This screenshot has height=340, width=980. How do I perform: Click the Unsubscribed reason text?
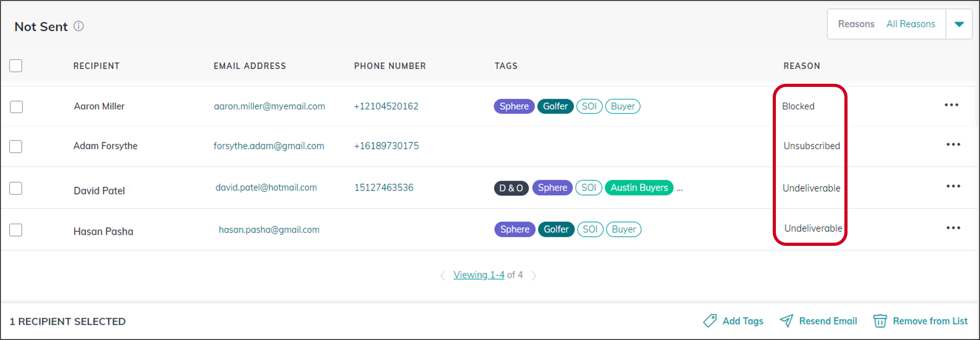pos(811,146)
